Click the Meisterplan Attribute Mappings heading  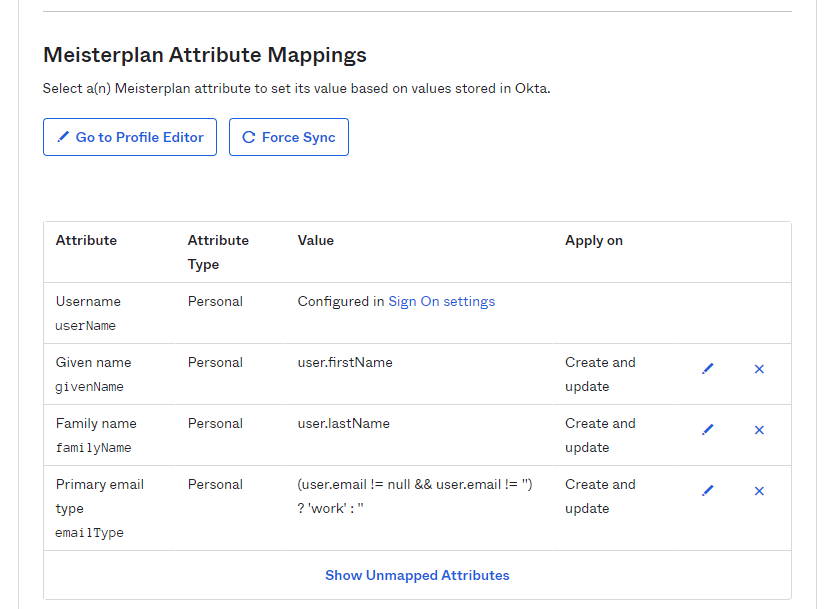pyautogui.click(x=205, y=55)
